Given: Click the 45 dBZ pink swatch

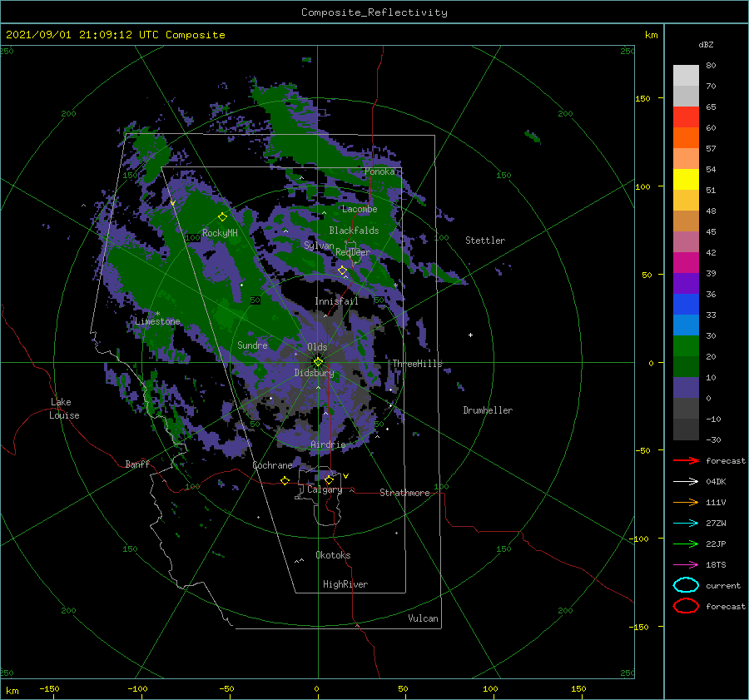Looking at the screenshot, I should [x=686, y=242].
